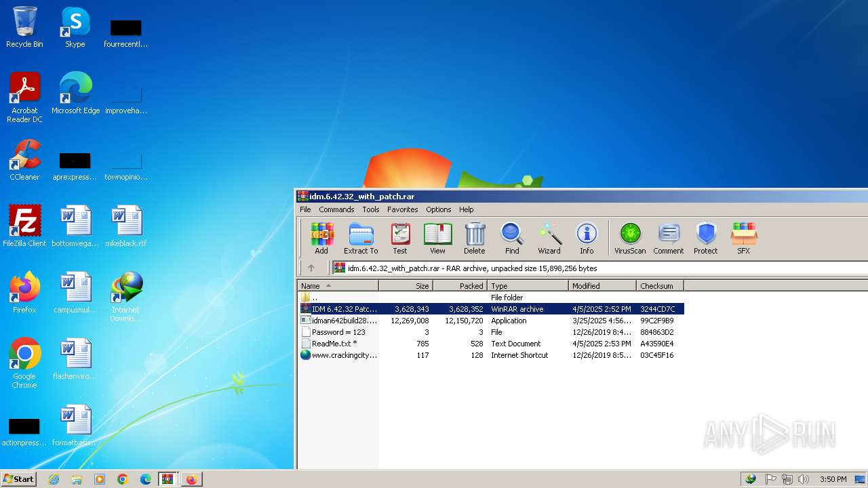This screenshot has height=488, width=868.
Task: Open the Commands menu
Action: 336,209
